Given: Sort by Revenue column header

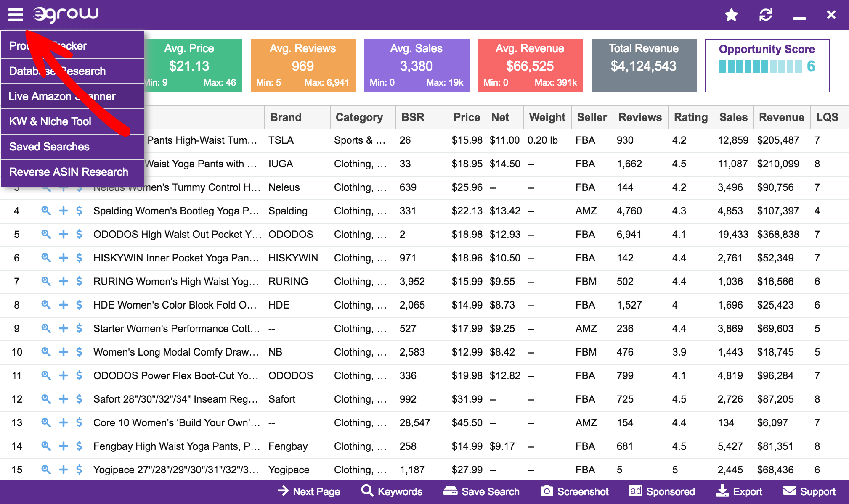Looking at the screenshot, I should point(781,117).
